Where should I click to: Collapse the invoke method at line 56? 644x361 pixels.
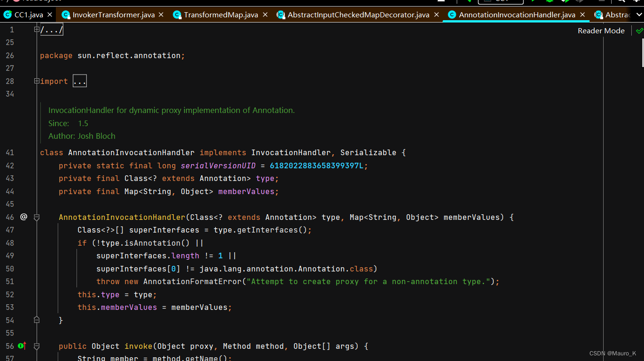tap(37, 346)
